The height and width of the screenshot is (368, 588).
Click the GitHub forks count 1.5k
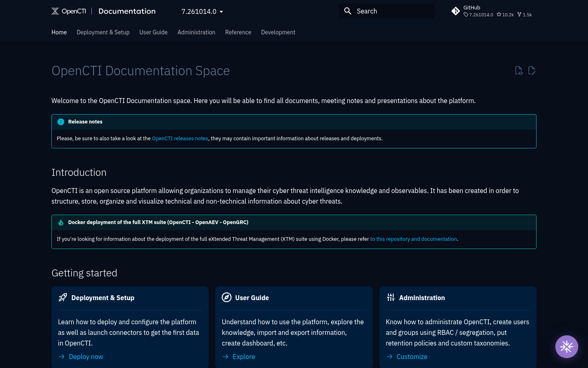(x=525, y=15)
